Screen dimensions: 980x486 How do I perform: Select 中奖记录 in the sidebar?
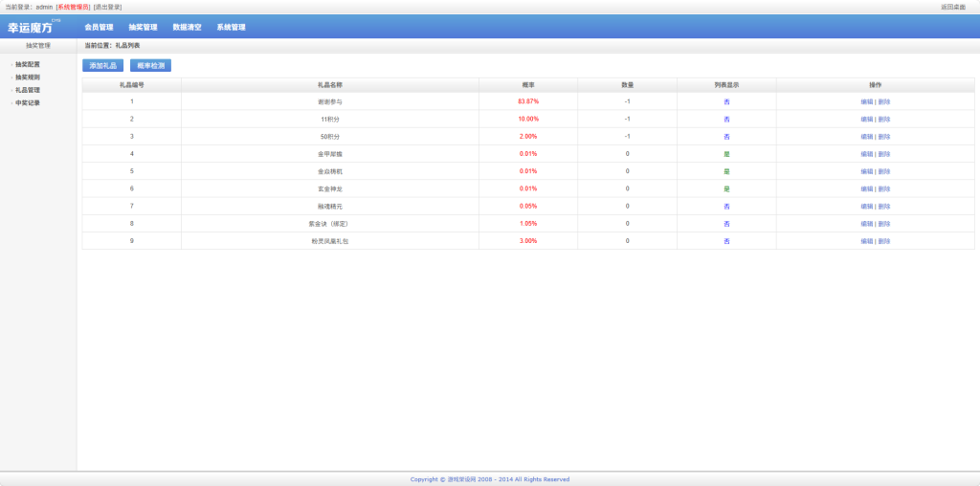pyautogui.click(x=28, y=103)
